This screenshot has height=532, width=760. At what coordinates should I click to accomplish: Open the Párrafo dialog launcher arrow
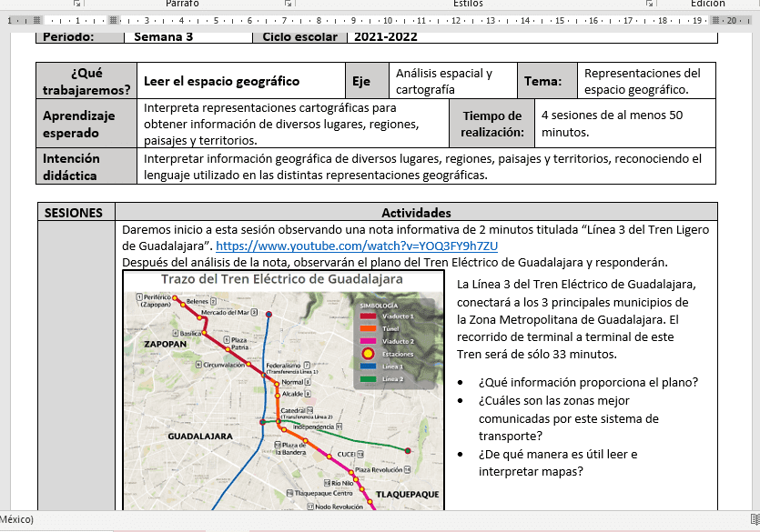(x=289, y=5)
